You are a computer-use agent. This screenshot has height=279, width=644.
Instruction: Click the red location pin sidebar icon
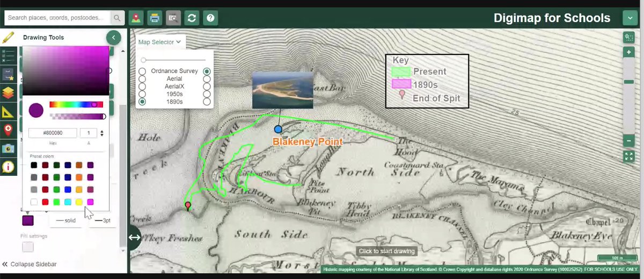point(8,130)
